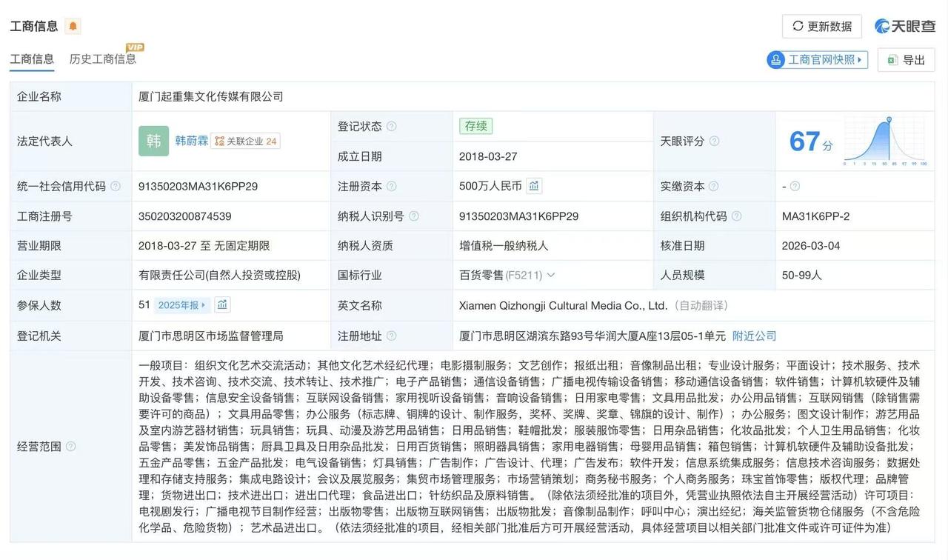This screenshot has width=948, height=560.
Task: Open the 天眼查 logo
Action: (x=904, y=26)
